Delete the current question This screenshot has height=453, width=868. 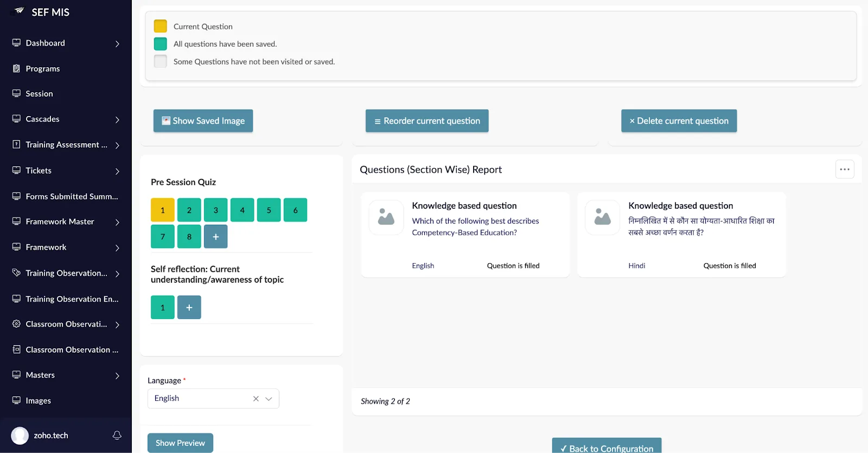click(x=679, y=121)
